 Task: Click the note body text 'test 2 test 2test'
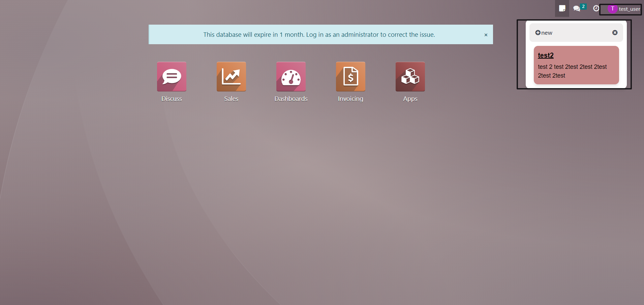click(572, 71)
